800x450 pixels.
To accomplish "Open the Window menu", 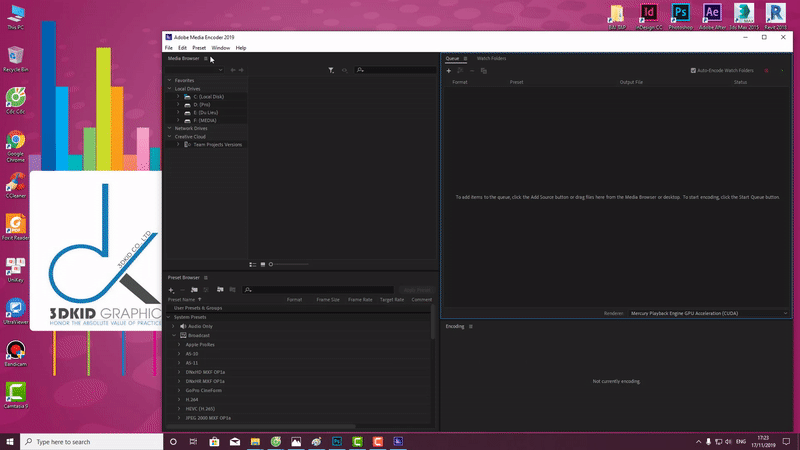I will tap(220, 48).
